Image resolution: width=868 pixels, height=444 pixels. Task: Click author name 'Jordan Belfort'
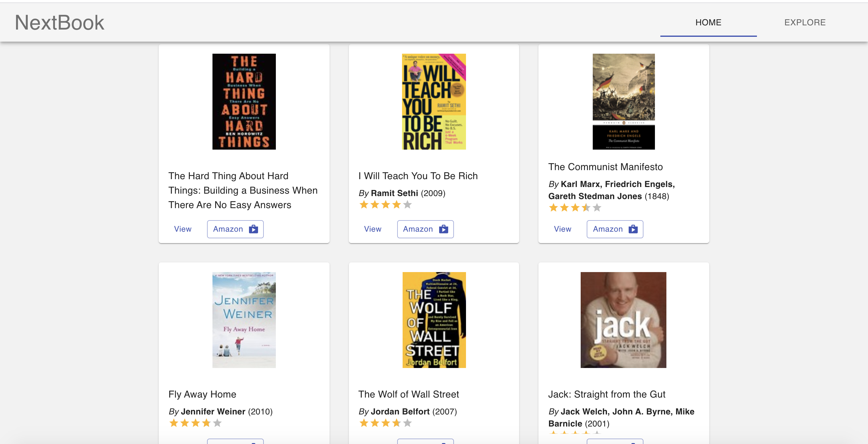(x=400, y=411)
